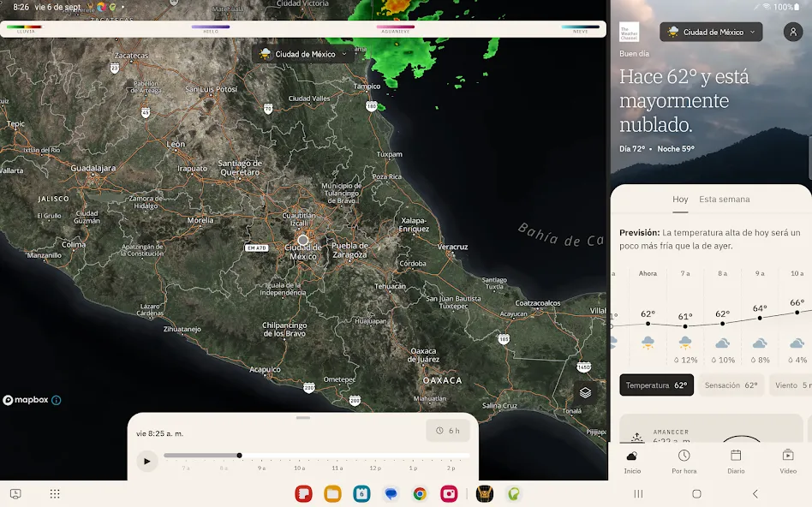Open the apps grid in the taskbar
This screenshot has width=812, height=507.
tap(55, 493)
